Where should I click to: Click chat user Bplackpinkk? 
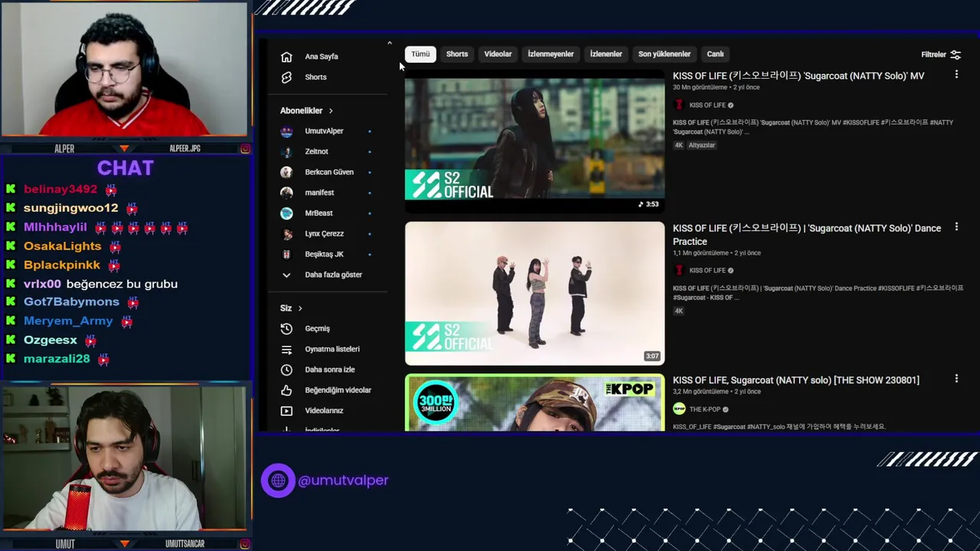tap(62, 265)
